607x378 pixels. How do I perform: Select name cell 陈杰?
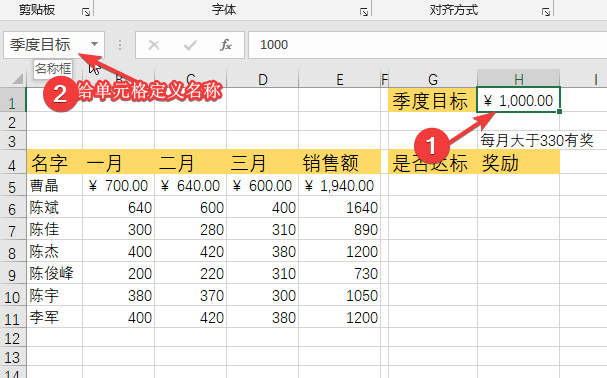tap(55, 251)
